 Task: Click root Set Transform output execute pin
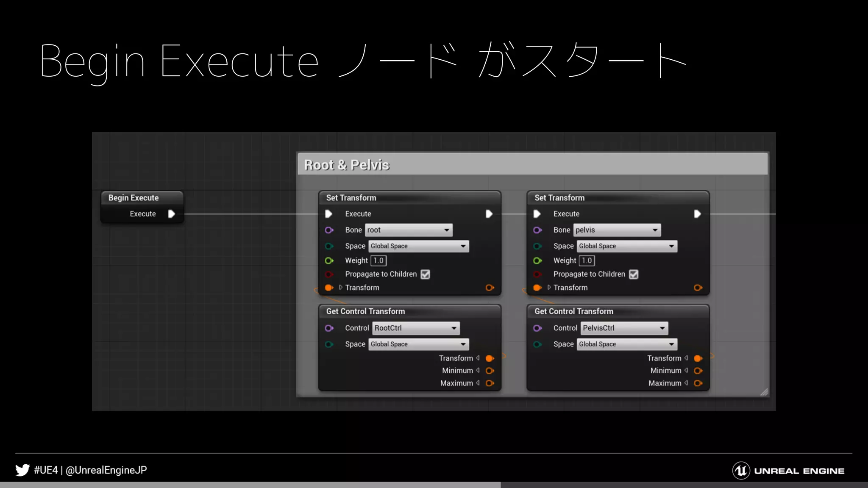click(489, 214)
